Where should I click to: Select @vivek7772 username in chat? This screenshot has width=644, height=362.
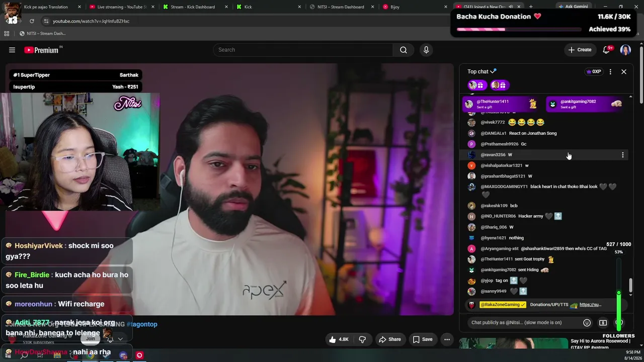point(493,122)
